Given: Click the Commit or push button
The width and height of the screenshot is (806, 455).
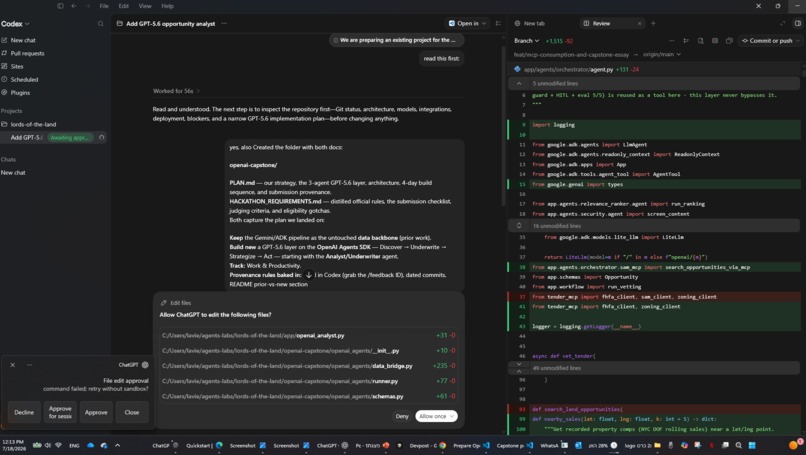Looking at the screenshot, I should point(767,41).
